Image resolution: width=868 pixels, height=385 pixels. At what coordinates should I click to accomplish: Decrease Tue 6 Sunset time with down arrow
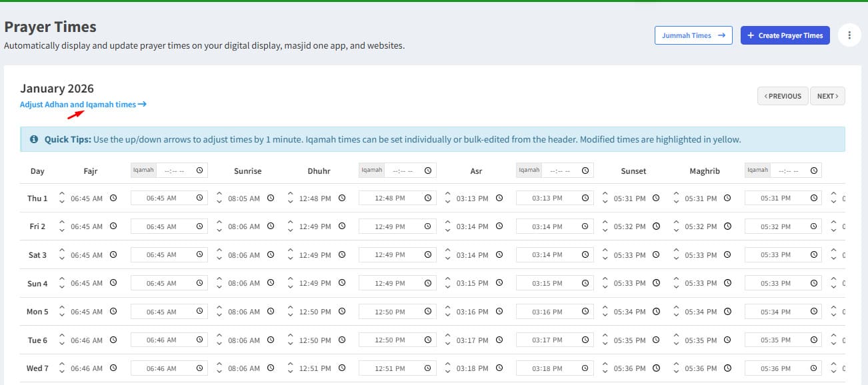[x=605, y=344]
